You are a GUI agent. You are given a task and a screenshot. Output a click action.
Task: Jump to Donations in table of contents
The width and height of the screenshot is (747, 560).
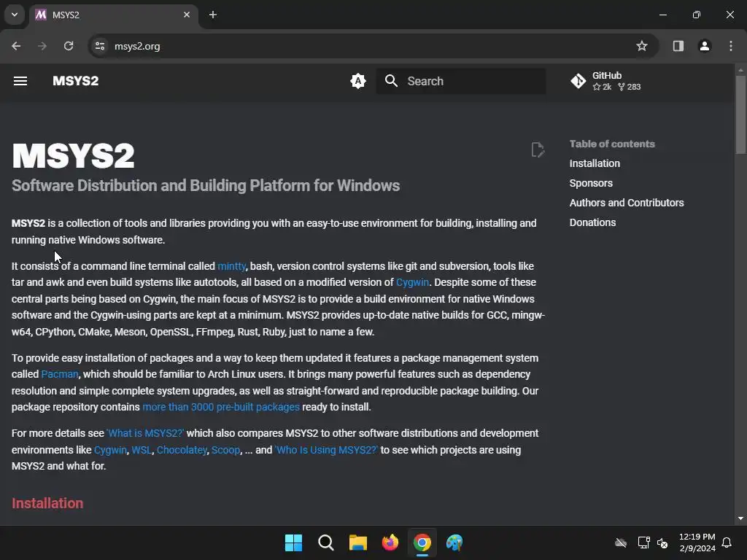pyautogui.click(x=592, y=222)
